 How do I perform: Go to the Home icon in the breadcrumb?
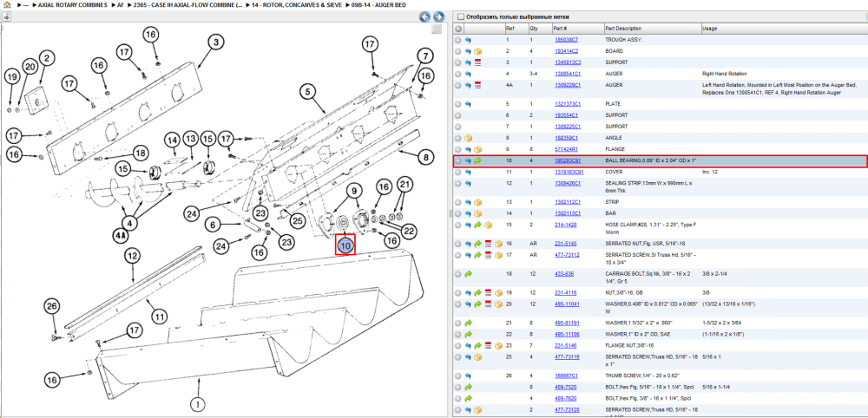pos(7,4)
